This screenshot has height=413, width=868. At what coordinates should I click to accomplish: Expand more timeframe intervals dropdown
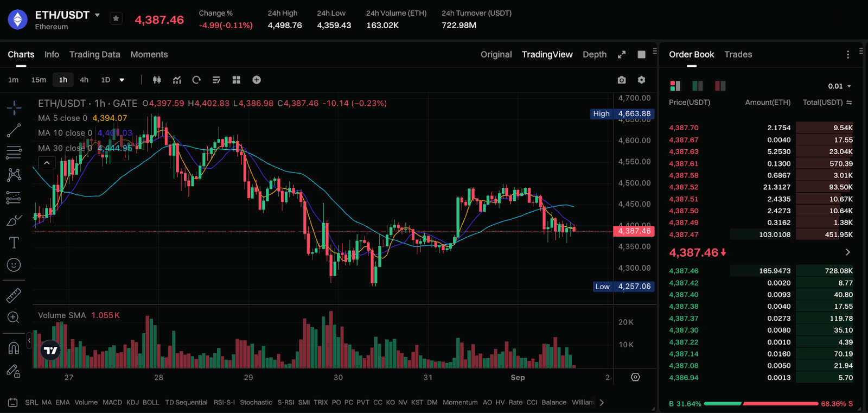click(122, 80)
